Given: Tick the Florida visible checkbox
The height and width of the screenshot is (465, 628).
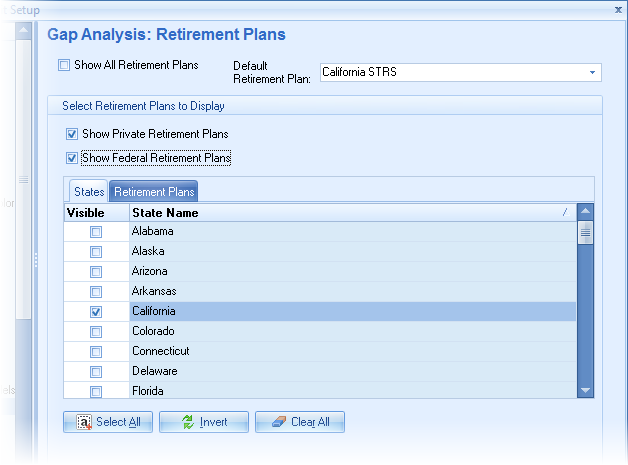Looking at the screenshot, I should point(96,391).
